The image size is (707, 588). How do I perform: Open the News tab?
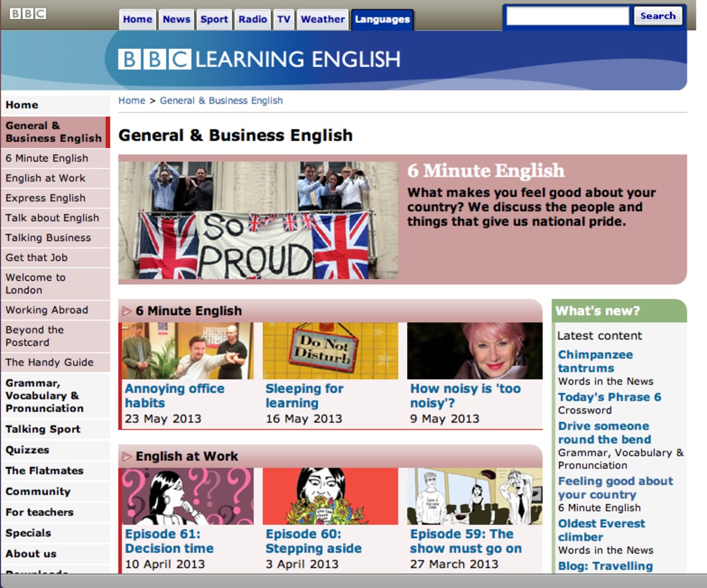[x=176, y=19]
